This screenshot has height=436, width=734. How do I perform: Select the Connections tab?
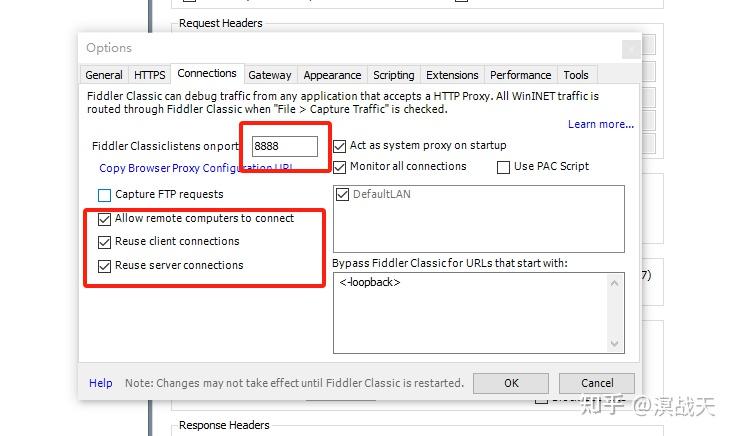click(x=207, y=74)
